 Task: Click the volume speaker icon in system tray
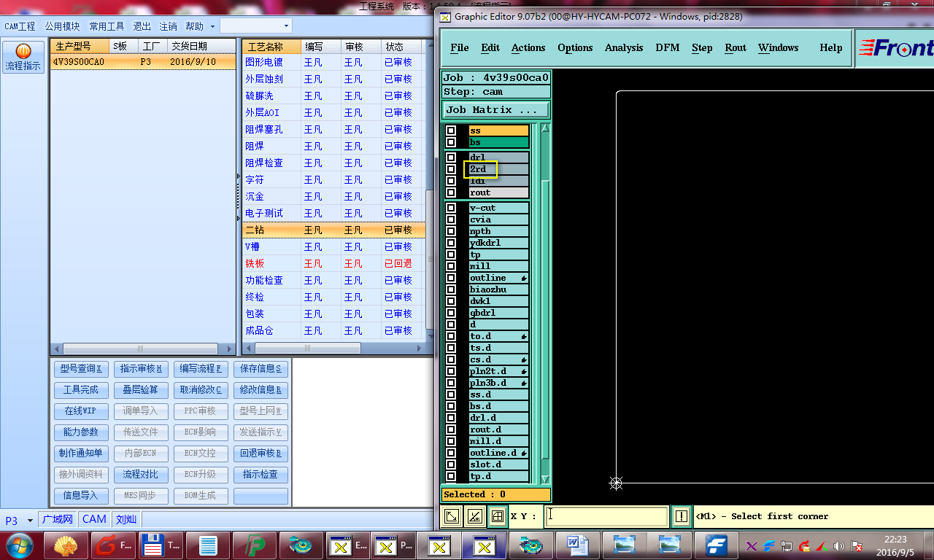[839, 546]
